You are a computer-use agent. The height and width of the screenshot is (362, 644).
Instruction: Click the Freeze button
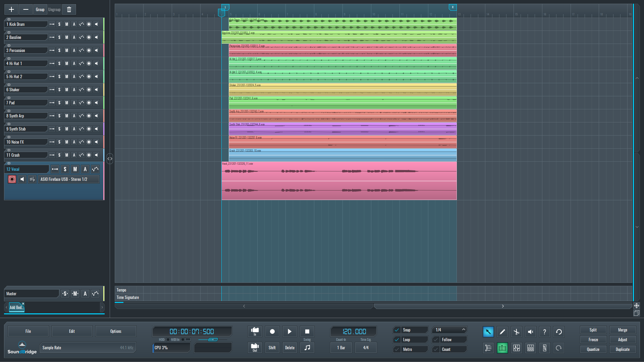click(x=593, y=340)
